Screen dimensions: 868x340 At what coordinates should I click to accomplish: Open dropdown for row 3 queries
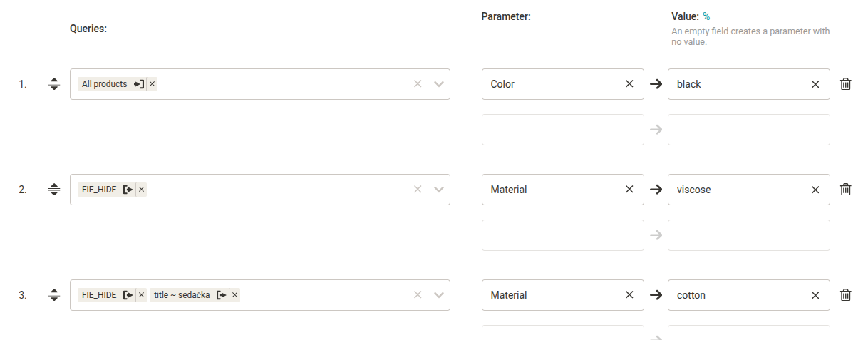tap(439, 295)
